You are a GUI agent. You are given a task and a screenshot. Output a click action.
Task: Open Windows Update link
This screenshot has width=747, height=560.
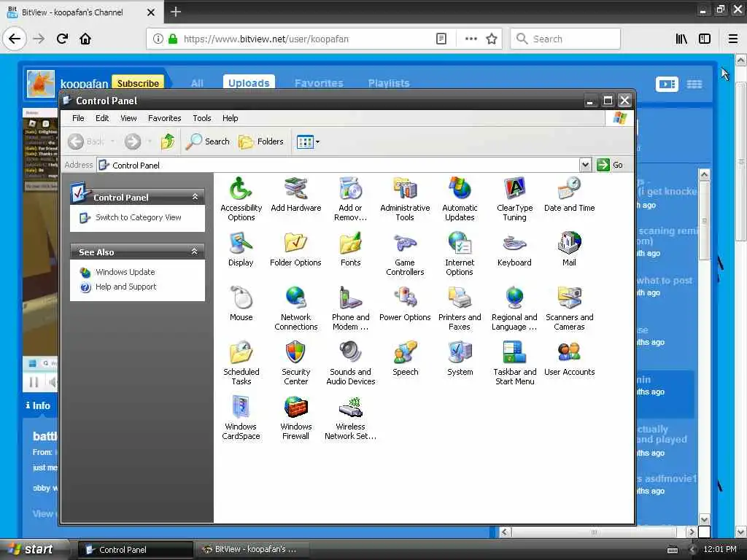125,272
